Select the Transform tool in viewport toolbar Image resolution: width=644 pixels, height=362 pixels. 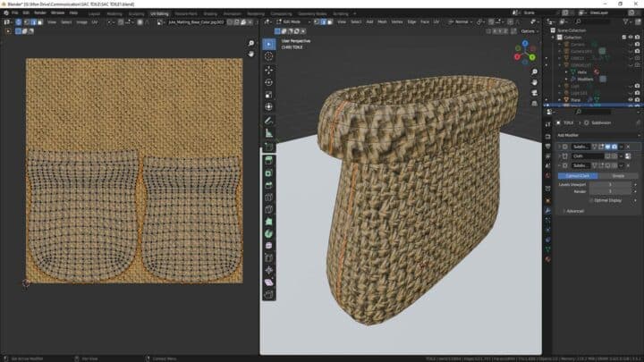tap(268, 107)
